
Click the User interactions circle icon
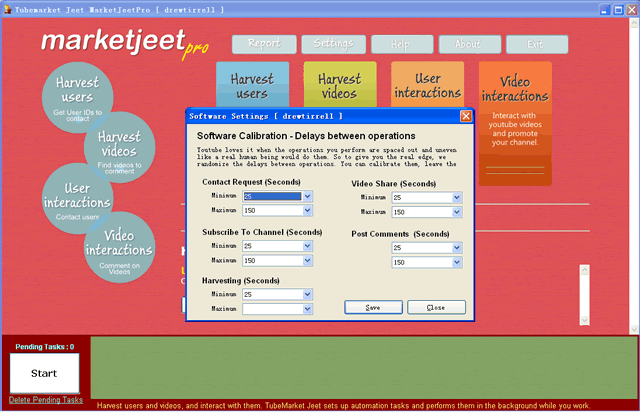77,198
